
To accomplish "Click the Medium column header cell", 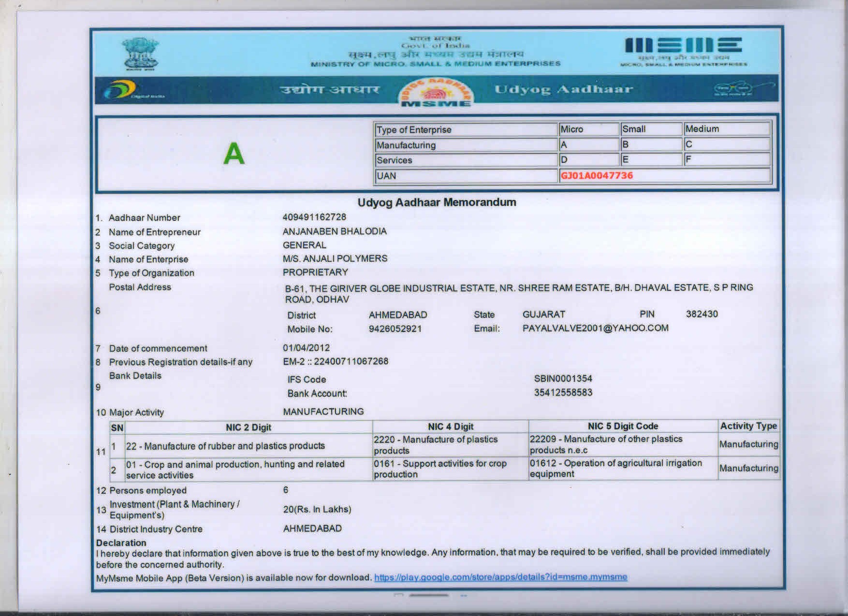I will pos(727,129).
